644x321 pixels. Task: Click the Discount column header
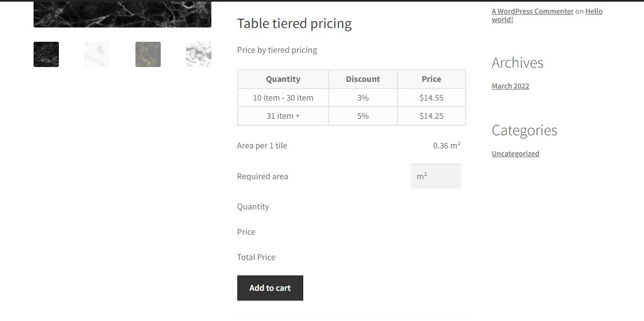point(363,79)
